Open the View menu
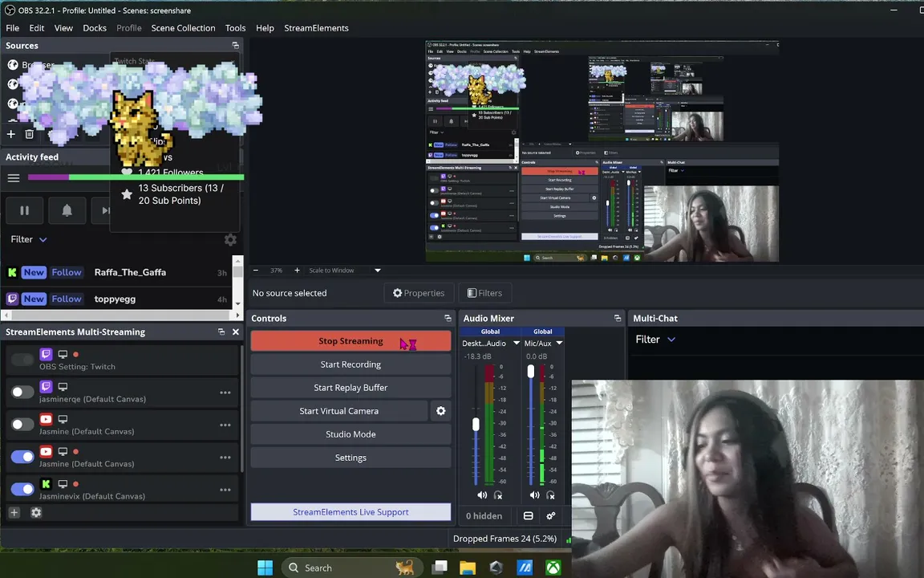Image resolution: width=924 pixels, height=578 pixels. click(x=63, y=28)
